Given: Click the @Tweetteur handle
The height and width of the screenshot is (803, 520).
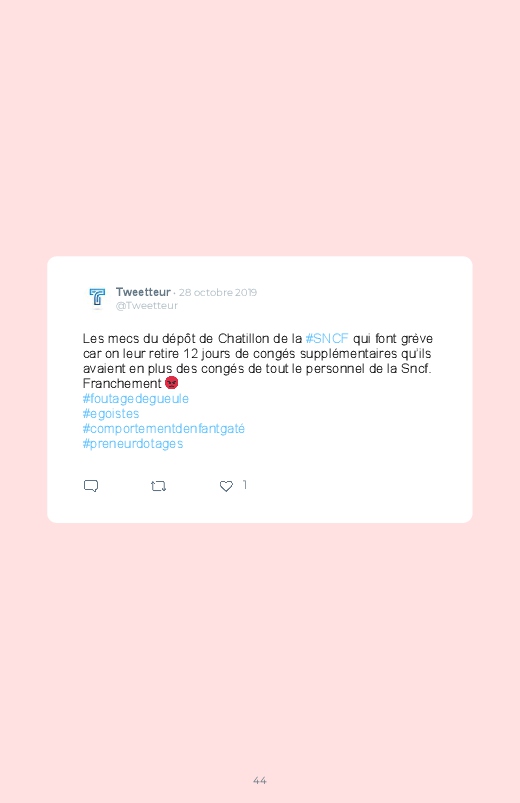Looking at the screenshot, I should pyautogui.click(x=147, y=305).
